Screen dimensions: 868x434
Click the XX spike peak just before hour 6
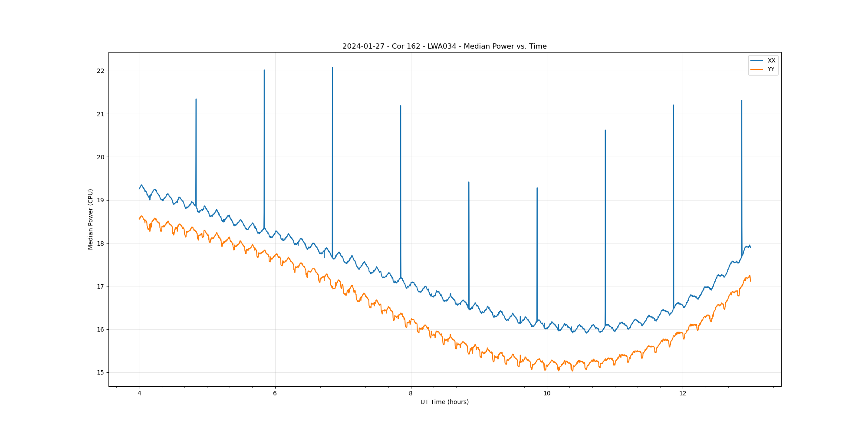tap(264, 70)
